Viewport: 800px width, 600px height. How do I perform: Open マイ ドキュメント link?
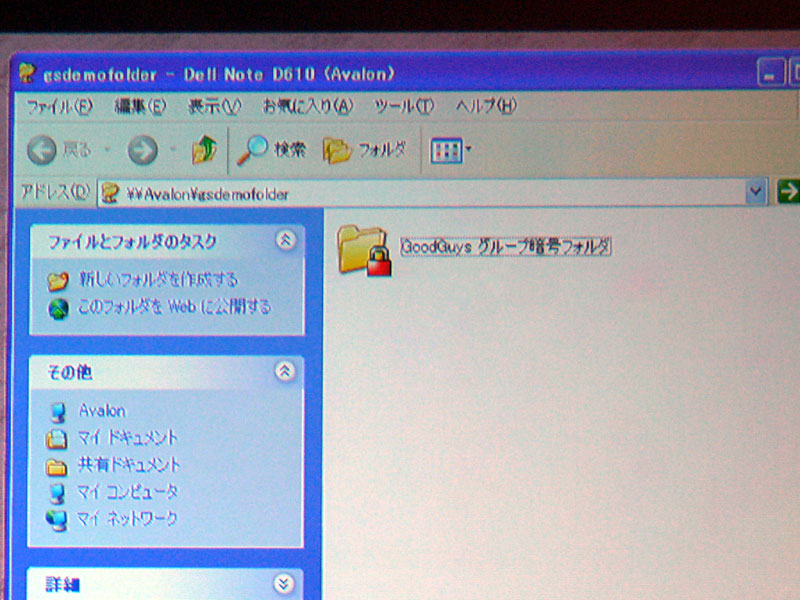tap(127, 438)
